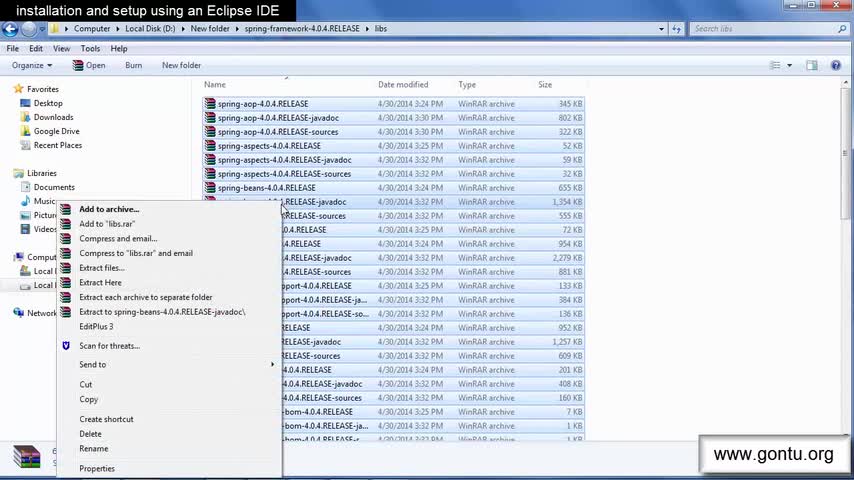Click the Documents library icon
854x480 pixels.
[x=25, y=187]
